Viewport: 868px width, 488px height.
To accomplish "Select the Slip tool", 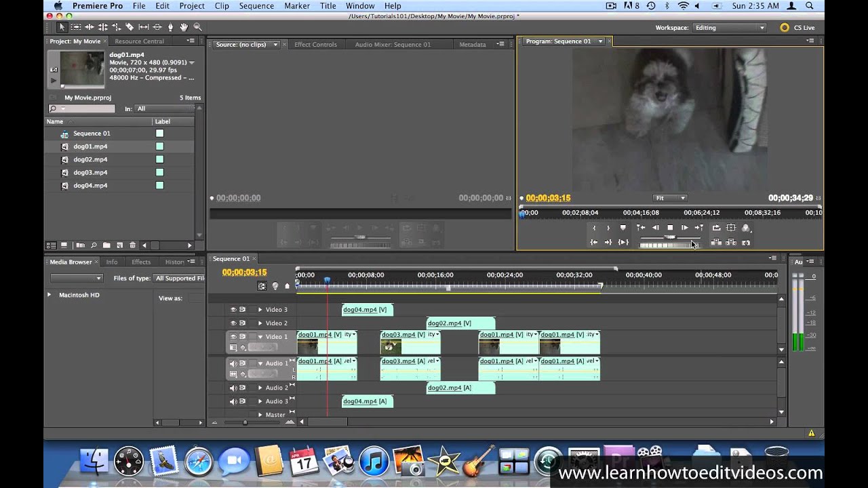I will [x=143, y=27].
